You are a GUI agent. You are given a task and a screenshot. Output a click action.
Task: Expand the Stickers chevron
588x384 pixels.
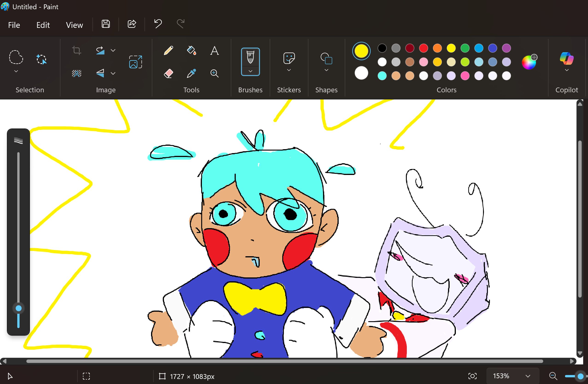coord(289,70)
